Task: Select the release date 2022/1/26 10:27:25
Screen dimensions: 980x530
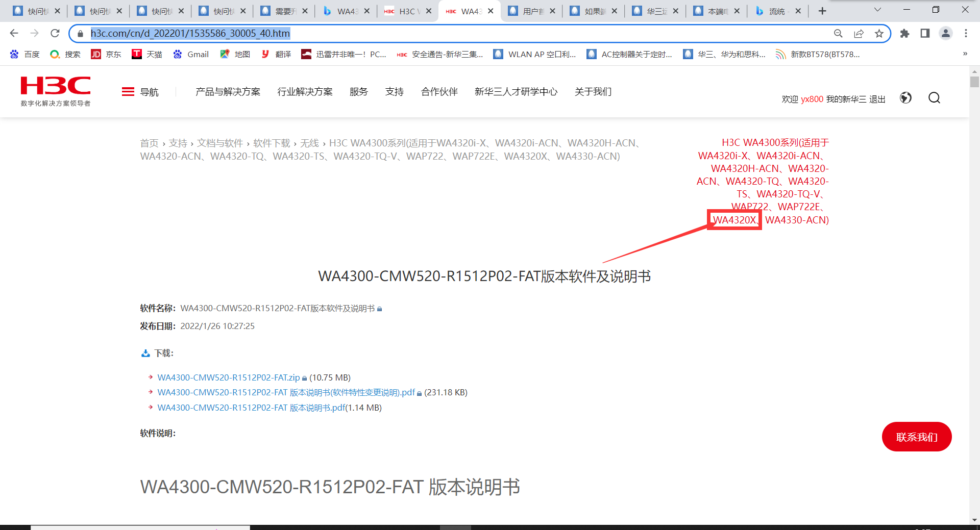Action: pyautogui.click(x=217, y=326)
